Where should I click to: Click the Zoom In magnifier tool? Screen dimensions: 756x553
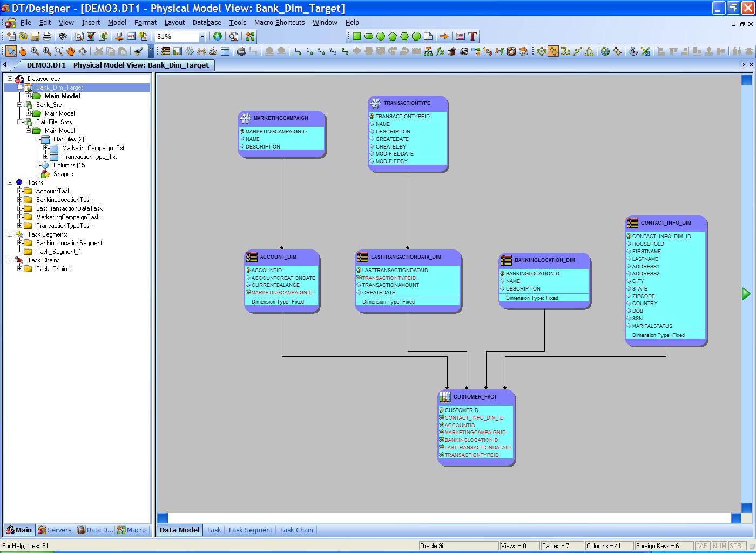tap(33, 51)
